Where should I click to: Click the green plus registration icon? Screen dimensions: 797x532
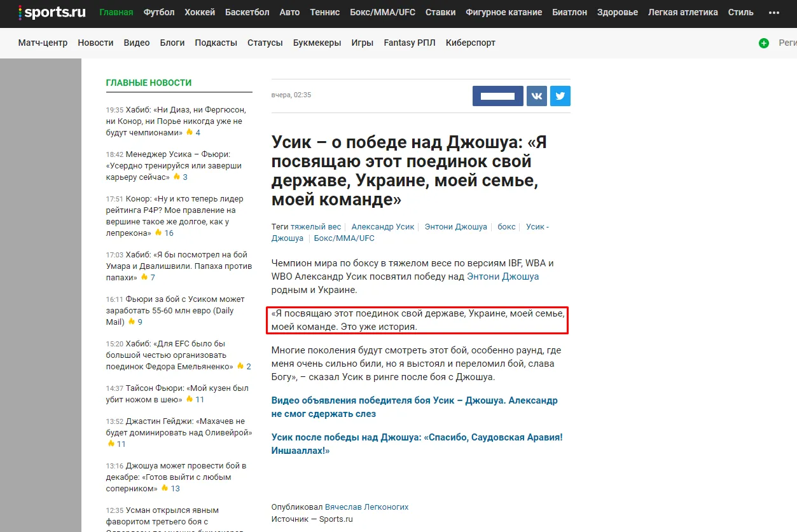point(764,43)
